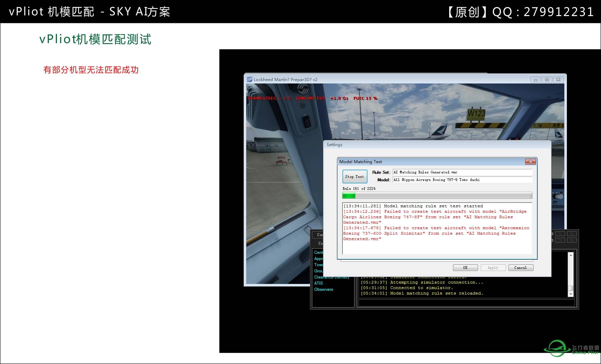Minimize the Prepar3D window
Image resolution: width=601 pixels, height=364 pixels.
tap(536, 79)
